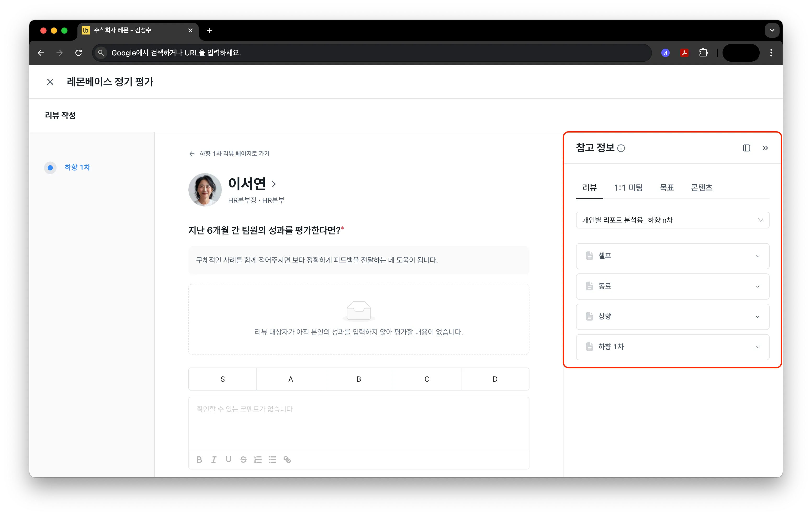The image size is (812, 516).
Task: Switch to the 1:1 미팅 tab
Action: pyautogui.click(x=628, y=188)
